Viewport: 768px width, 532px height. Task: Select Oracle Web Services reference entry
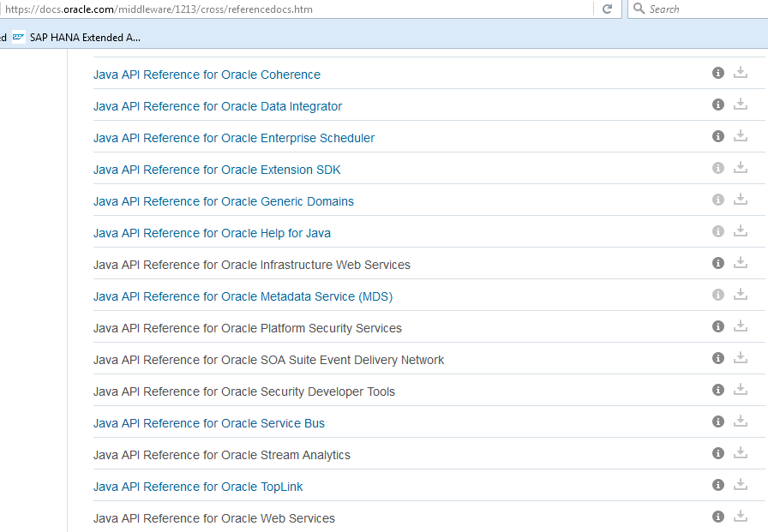point(214,518)
